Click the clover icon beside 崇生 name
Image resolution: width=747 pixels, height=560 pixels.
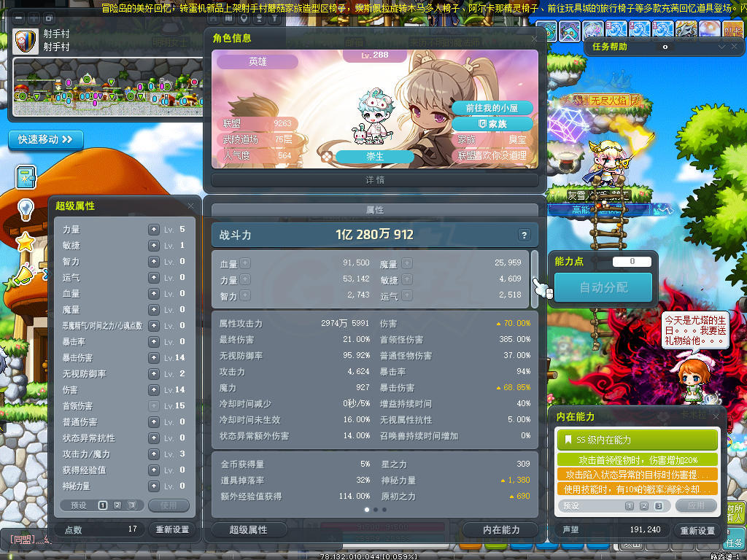click(327, 156)
